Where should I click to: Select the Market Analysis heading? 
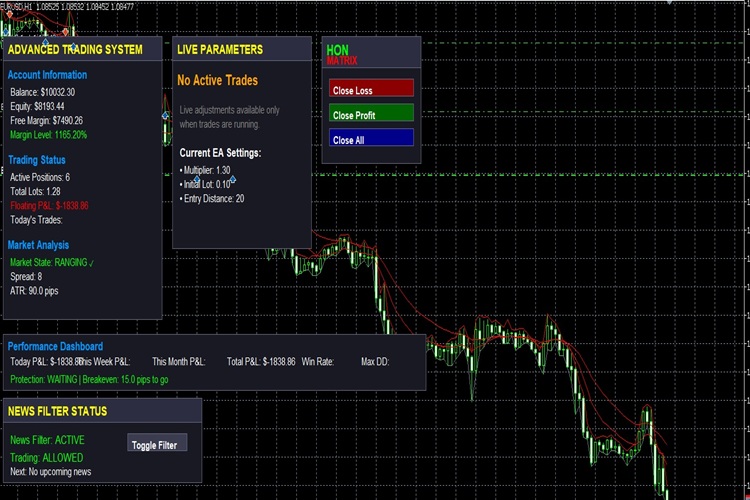pyautogui.click(x=38, y=245)
